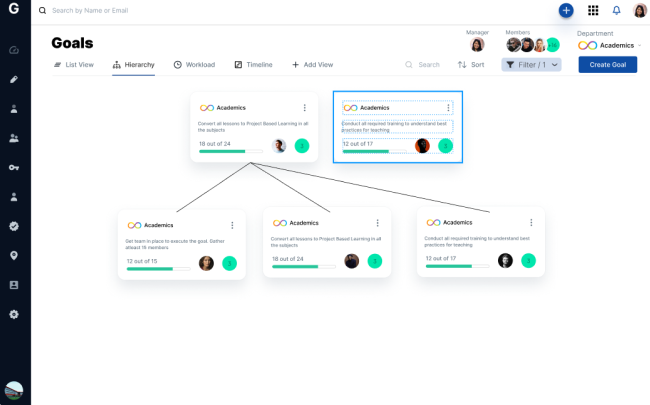Open settings gear in sidebar

pyautogui.click(x=14, y=314)
